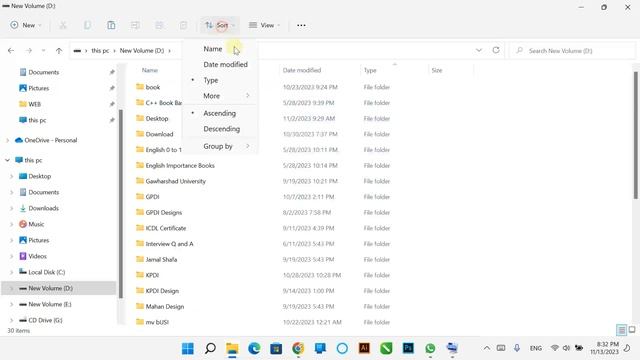Click the Rename icon in toolbar
Image resolution: width=640 pixels, height=360 pixels.
(135, 25)
